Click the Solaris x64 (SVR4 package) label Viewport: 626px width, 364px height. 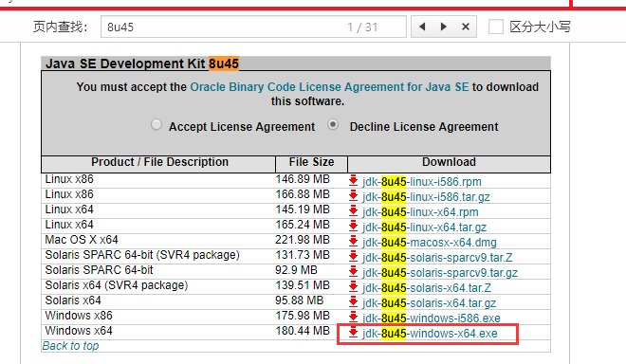coord(116,285)
